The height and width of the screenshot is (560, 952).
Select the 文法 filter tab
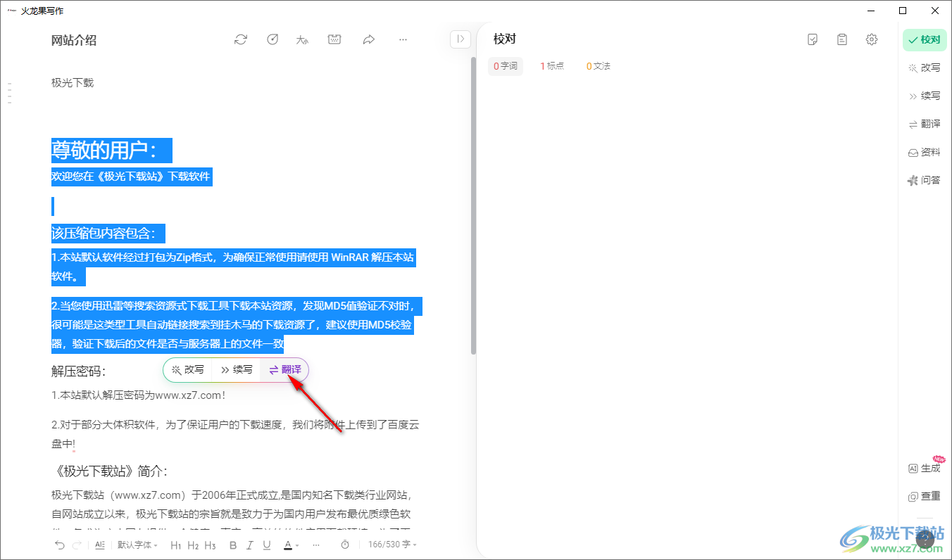pos(598,66)
